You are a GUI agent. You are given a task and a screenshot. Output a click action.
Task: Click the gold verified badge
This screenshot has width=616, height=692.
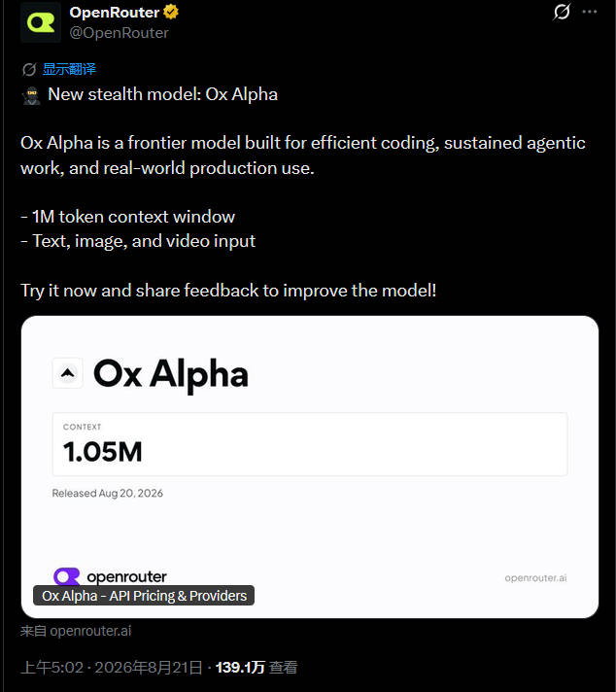tap(171, 12)
